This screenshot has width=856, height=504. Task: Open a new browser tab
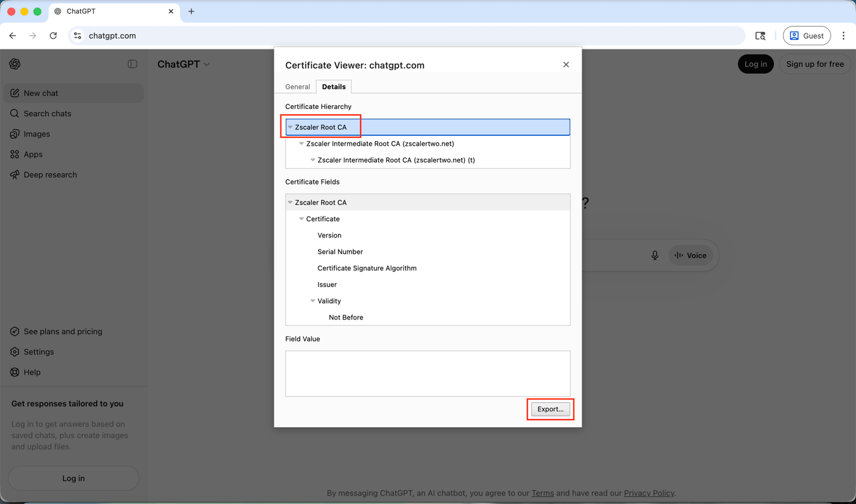tap(191, 11)
